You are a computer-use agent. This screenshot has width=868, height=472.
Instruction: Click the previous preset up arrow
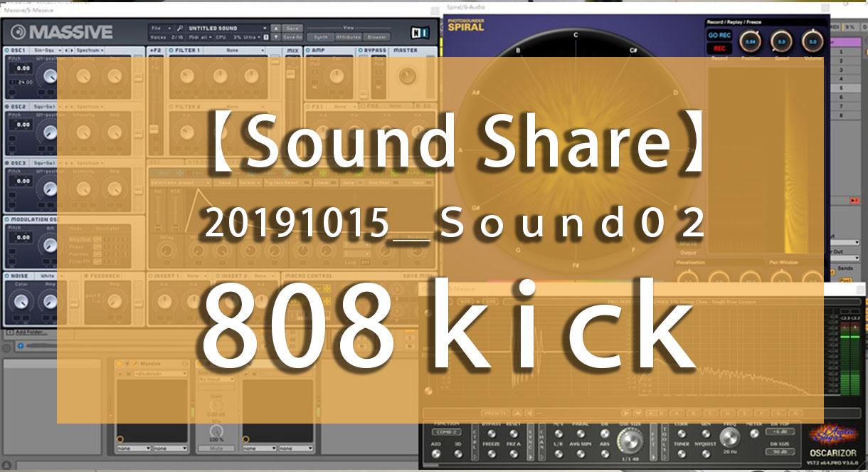click(275, 28)
